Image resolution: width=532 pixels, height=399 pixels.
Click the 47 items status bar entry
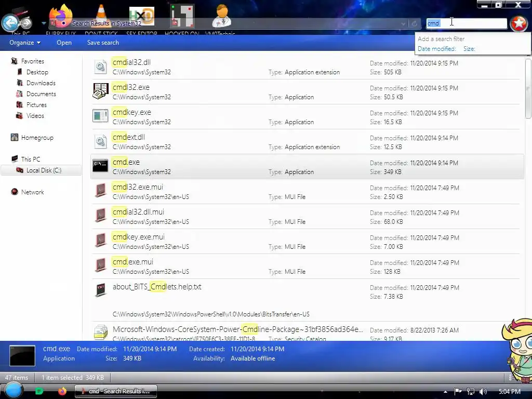click(x=17, y=377)
